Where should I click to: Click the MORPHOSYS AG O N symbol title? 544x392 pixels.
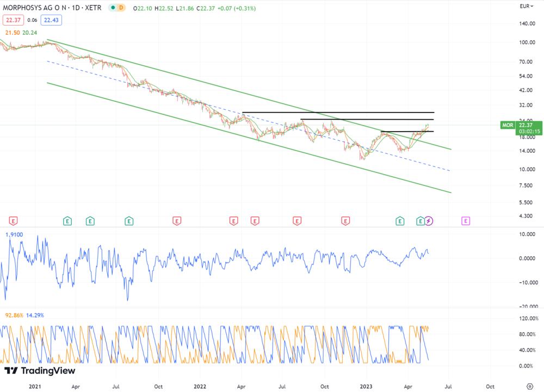(34, 8)
